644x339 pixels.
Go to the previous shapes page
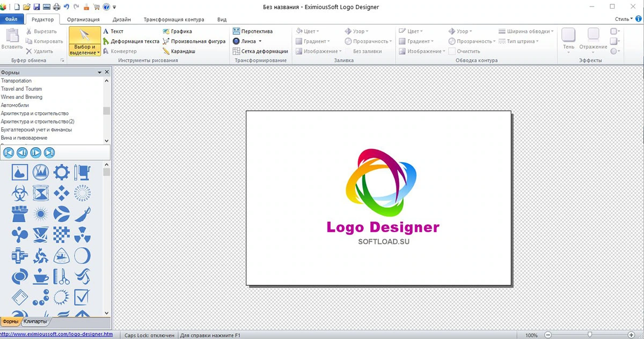[x=22, y=153]
